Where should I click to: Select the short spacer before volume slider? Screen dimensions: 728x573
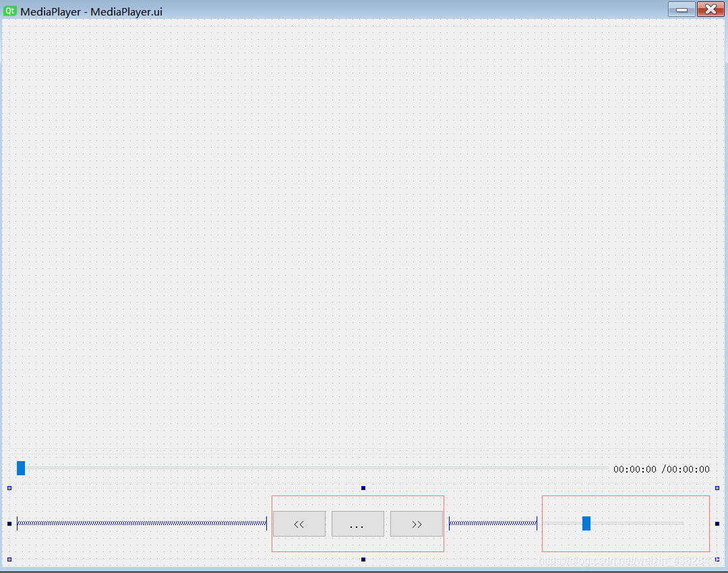493,523
